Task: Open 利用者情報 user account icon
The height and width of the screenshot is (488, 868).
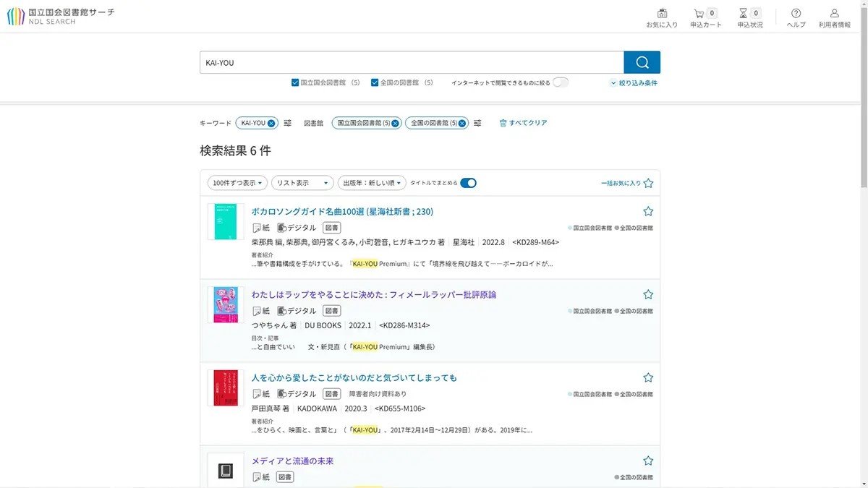Action: [834, 14]
